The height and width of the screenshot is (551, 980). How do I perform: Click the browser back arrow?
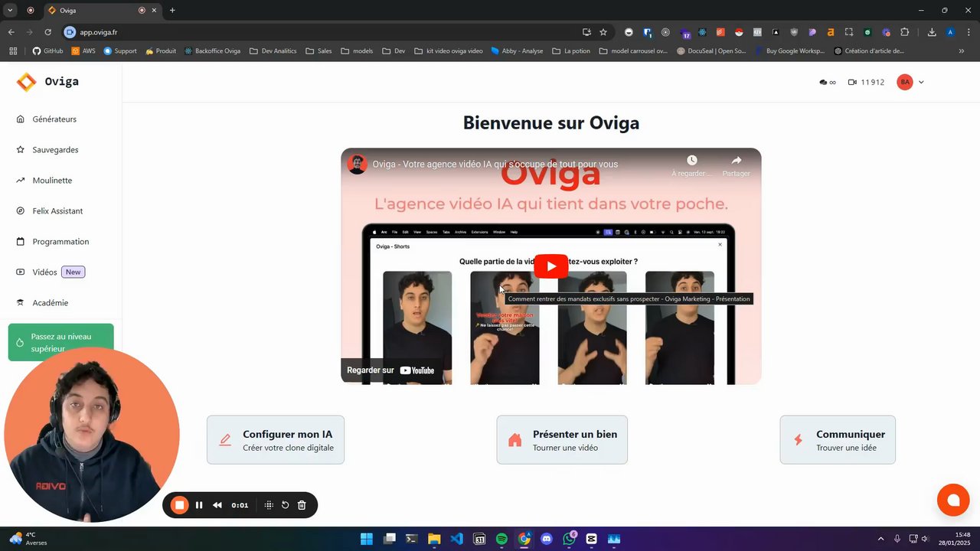point(11,32)
